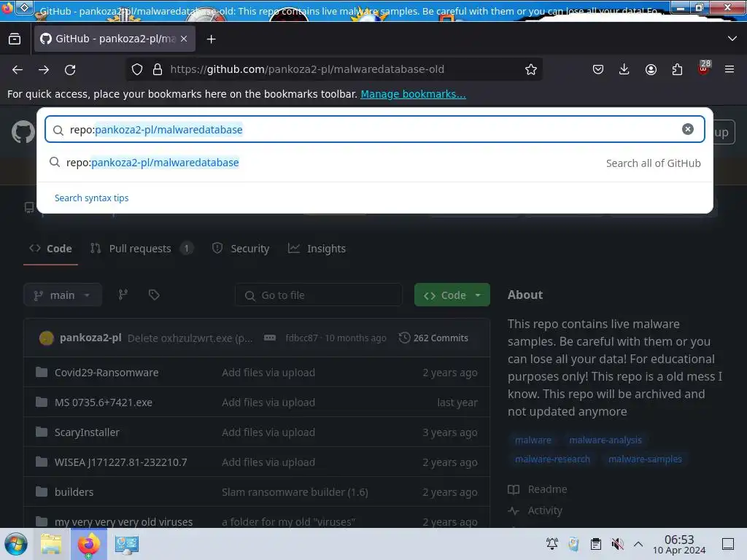
Task: Open the ScaryInstaller folder
Action: 87,432
